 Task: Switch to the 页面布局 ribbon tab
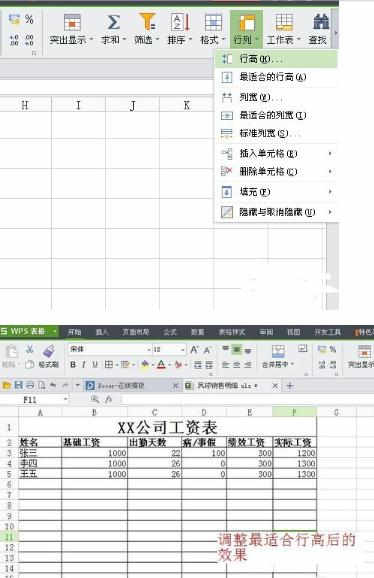tap(136, 332)
